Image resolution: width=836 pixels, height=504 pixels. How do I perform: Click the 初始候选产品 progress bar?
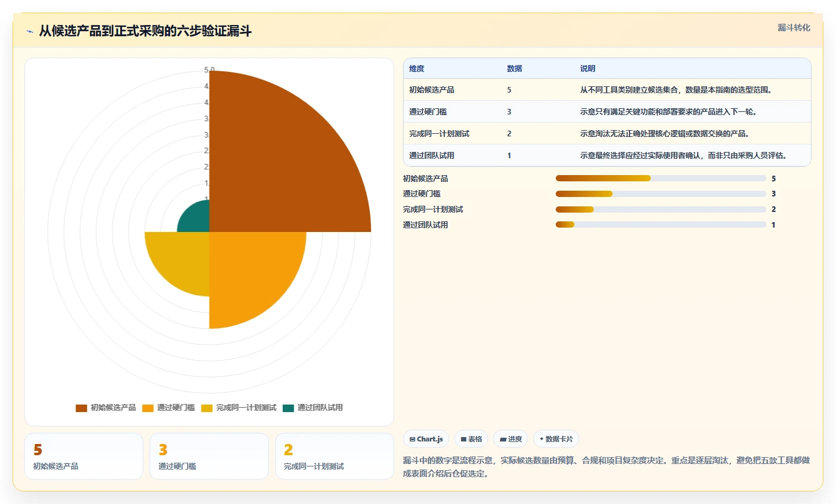[661, 178]
